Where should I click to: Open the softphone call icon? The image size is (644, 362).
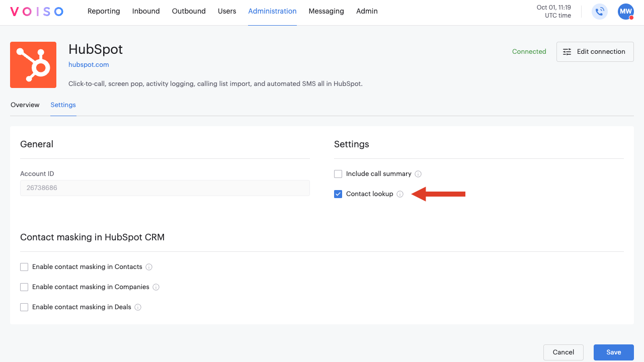click(x=600, y=12)
